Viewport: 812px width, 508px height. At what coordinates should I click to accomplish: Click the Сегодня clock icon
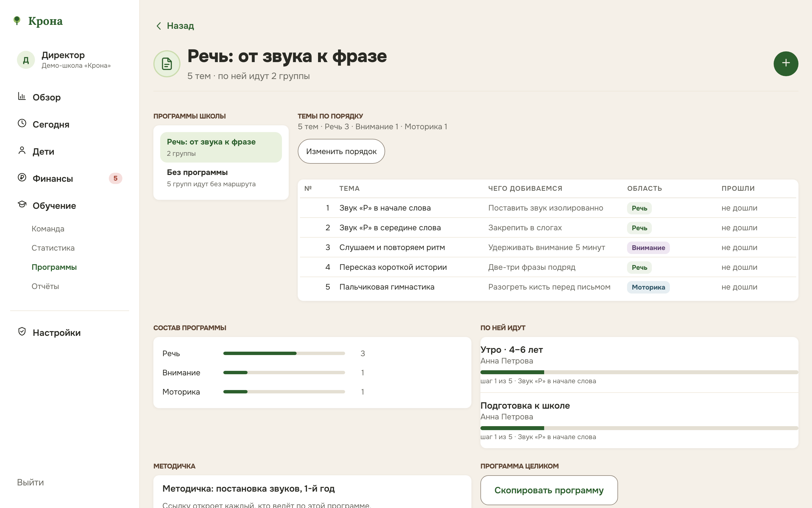pyautogui.click(x=22, y=123)
